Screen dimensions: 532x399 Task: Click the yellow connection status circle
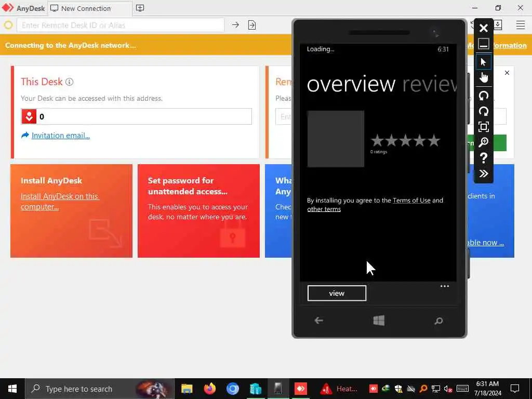pos(8,25)
